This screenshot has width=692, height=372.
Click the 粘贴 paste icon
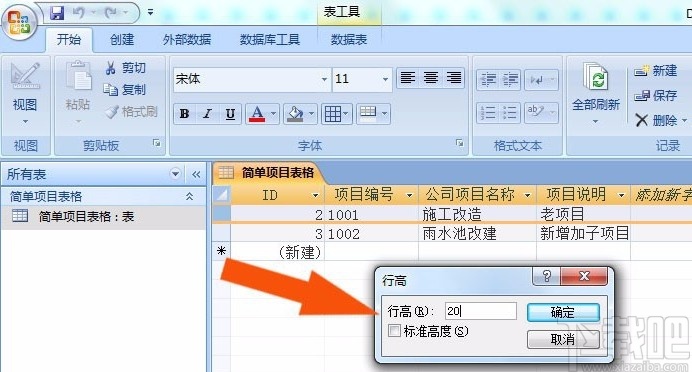[78, 76]
